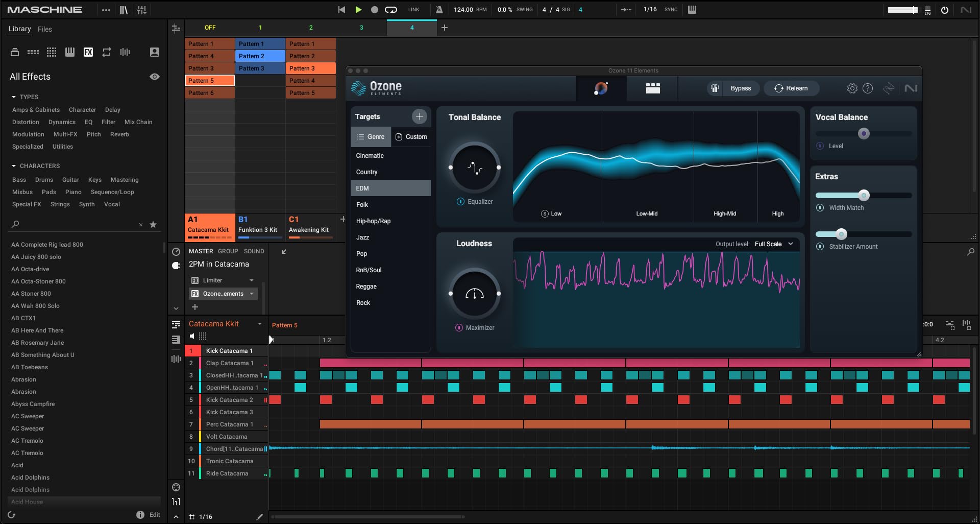Click the Ozone help question mark icon
This screenshot has width=980, height=524.
tap(868, 88)
